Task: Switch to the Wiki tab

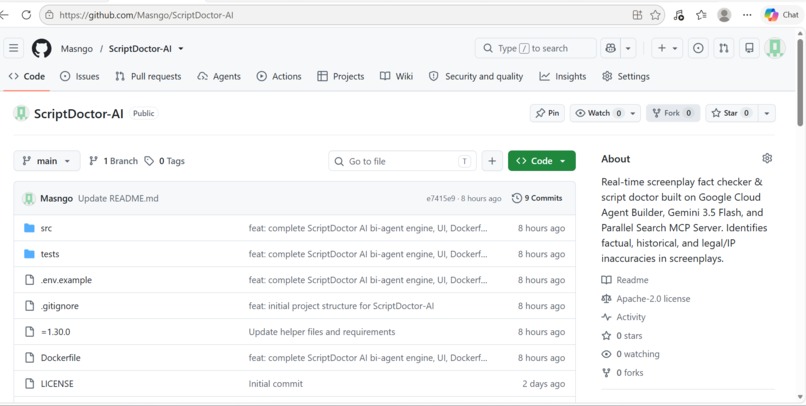Action: pyautogui.click(x=396, y=76)
